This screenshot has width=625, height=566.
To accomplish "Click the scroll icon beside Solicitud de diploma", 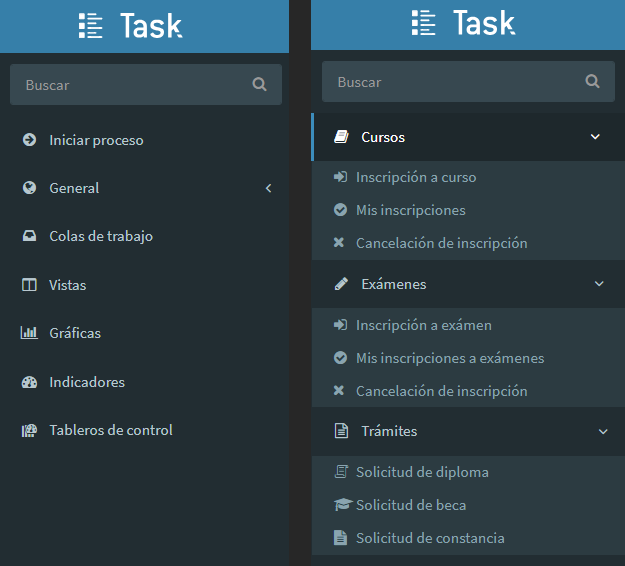I will point(341,472).
